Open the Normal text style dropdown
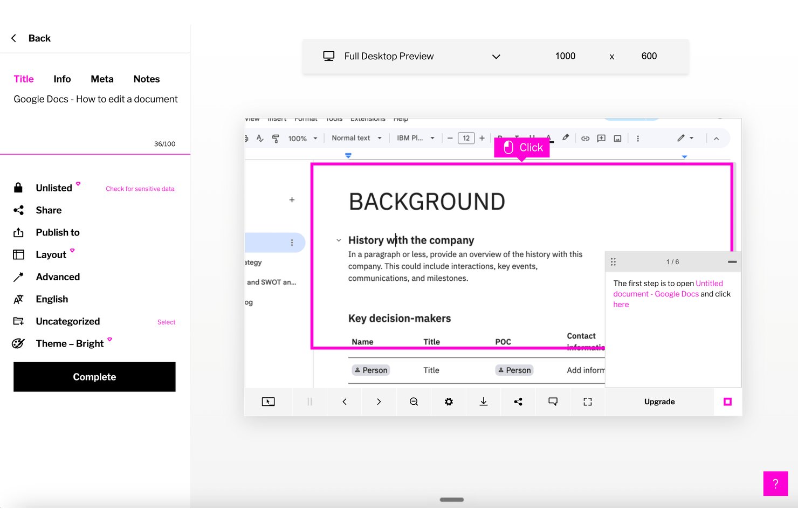The width and height of the screenshot is (798, 532). click(x=356, y=138)
